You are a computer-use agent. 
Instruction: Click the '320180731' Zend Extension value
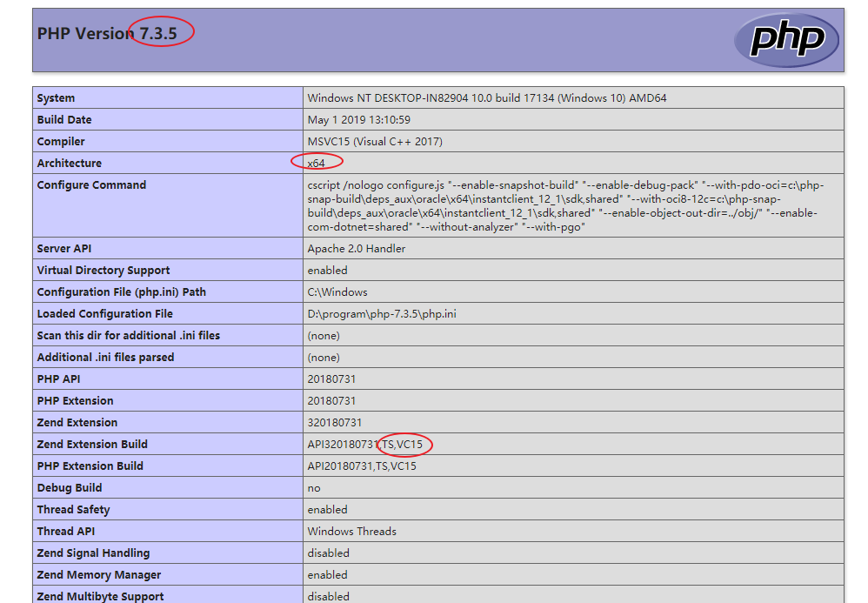(335, 423)
